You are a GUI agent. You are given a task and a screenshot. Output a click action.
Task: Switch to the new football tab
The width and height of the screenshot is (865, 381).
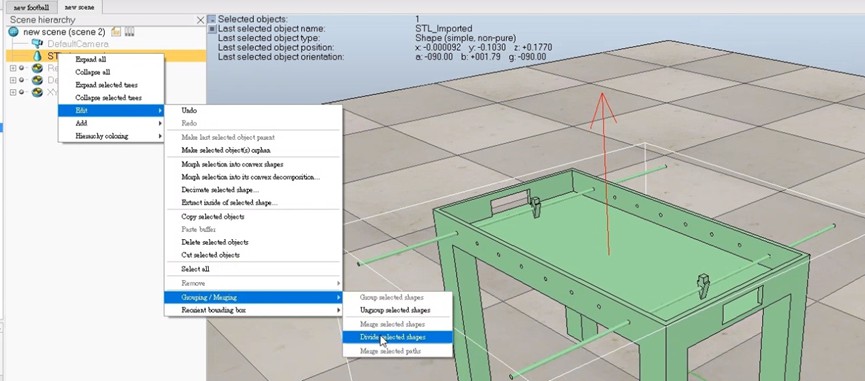(31, 8)
